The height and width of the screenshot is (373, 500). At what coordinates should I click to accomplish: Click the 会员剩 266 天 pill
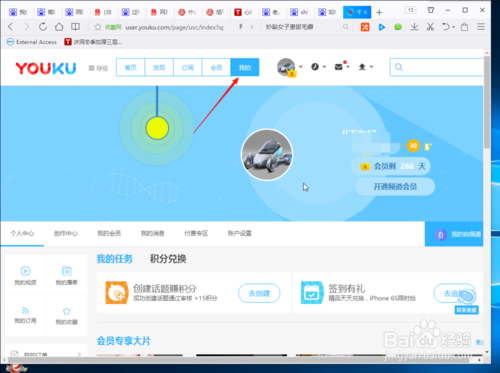click(x=391, y=166)
